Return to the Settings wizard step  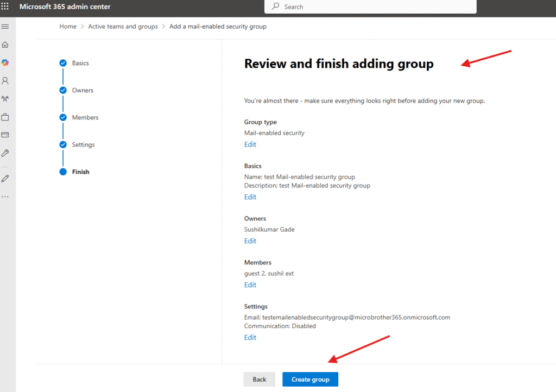pos(83,145)
